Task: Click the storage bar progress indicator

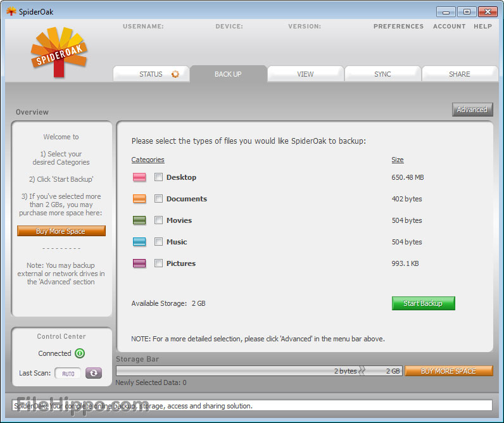Action: pos(259,371)
